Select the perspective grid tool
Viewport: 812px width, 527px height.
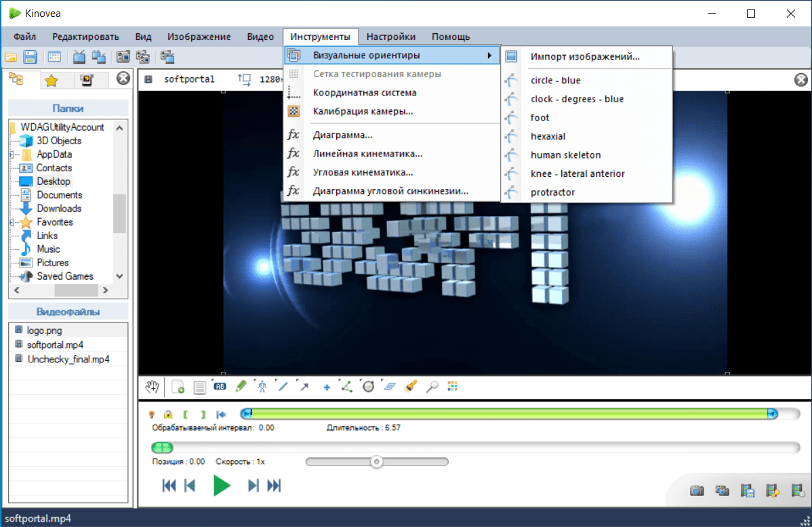click(390, 386)
